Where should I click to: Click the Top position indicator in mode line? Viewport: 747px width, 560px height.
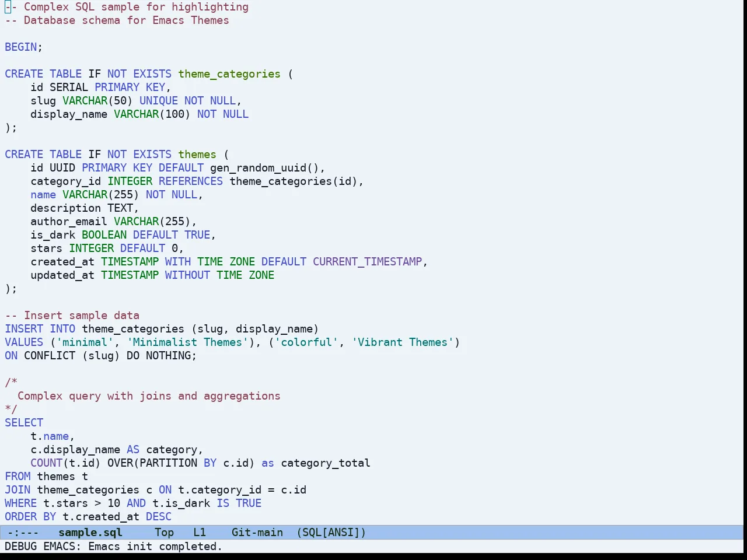[164, 532]
